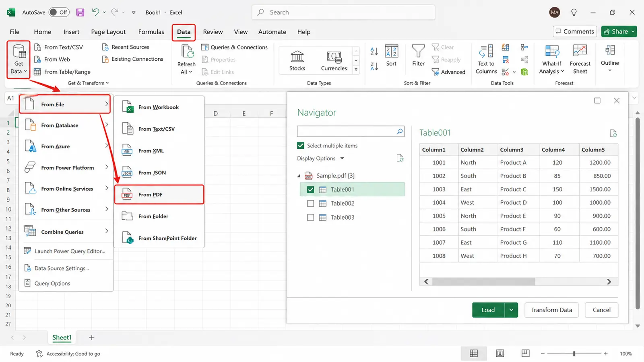
Task: Open the Comments button
Action: tap(575, 31)
